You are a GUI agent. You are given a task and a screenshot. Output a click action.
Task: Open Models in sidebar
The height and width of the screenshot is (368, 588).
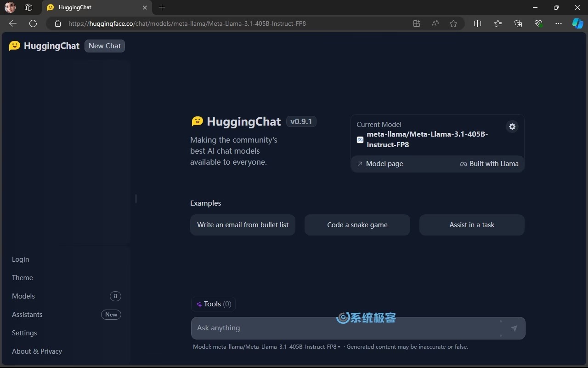coord(67,296)
